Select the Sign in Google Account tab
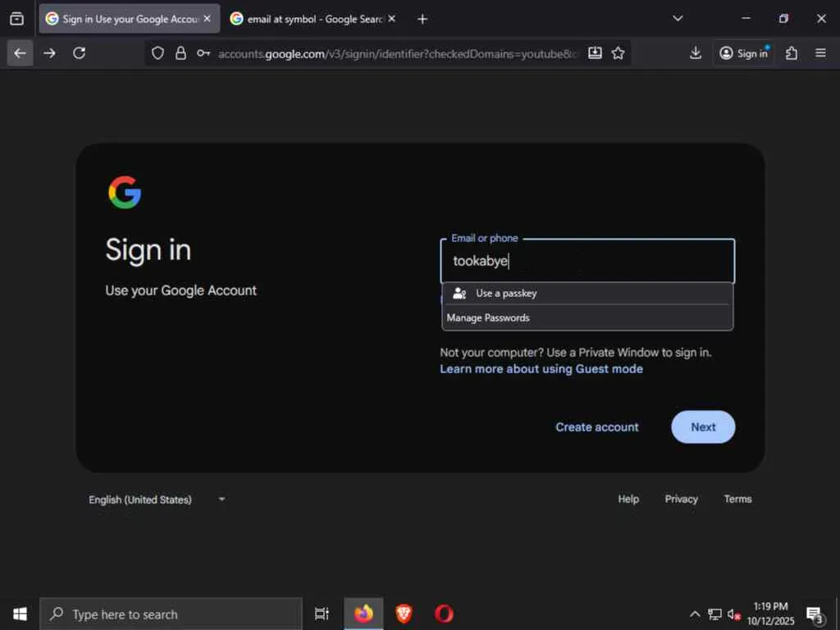This screenshot has height=630, width=840. (129, 19)
